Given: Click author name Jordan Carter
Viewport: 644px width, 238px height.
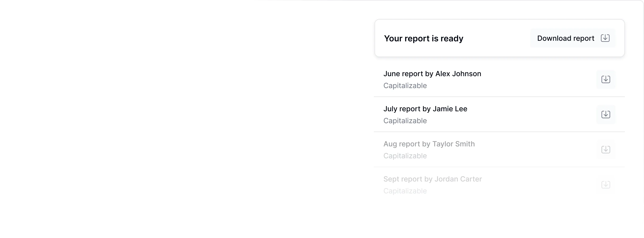Looking at the screenshot, I should pos(458,179).
